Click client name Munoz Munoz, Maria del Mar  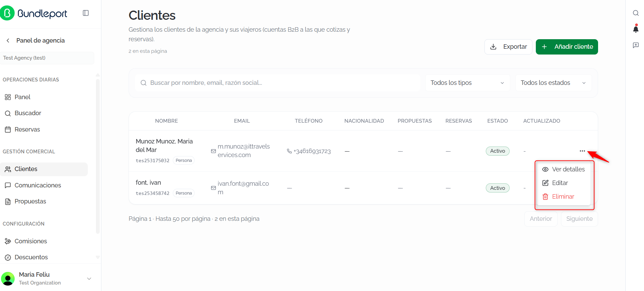(164, 145)
